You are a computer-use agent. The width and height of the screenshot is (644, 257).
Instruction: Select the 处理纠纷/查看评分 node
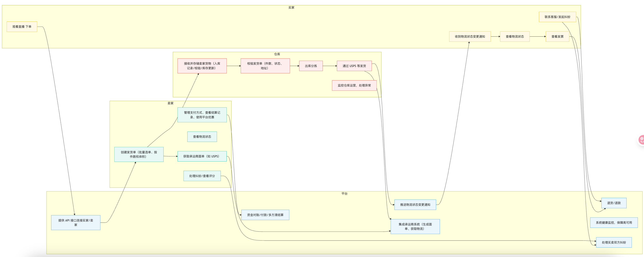(x=202, y=176)
